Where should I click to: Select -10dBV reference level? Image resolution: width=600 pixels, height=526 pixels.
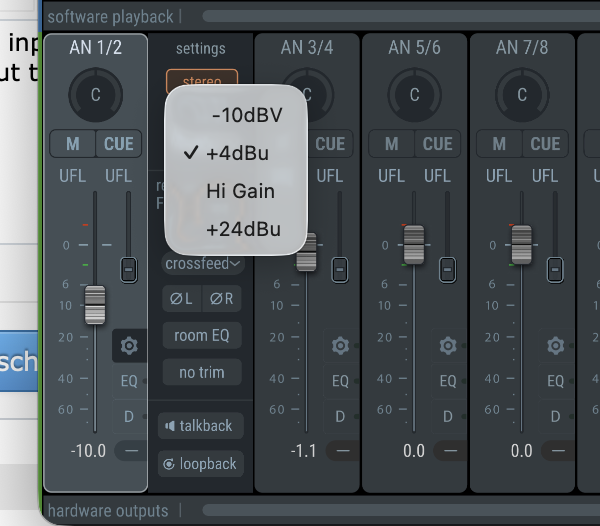pos(236,115)
